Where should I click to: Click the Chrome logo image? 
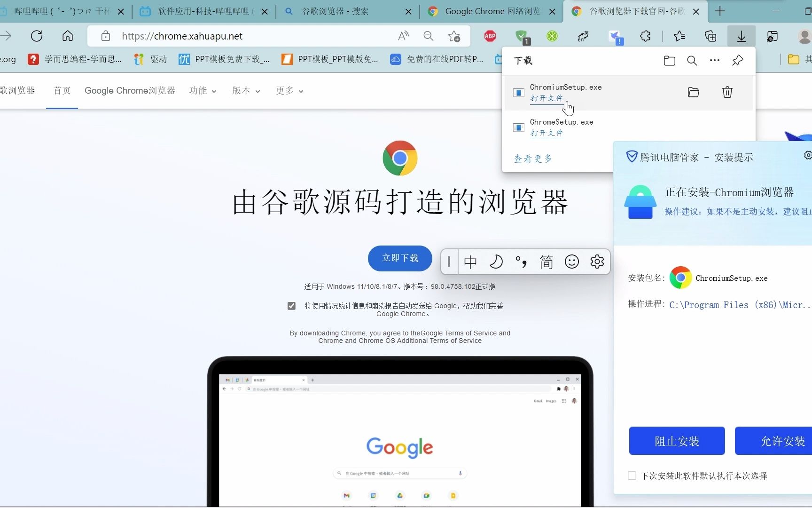coord(400,158)
